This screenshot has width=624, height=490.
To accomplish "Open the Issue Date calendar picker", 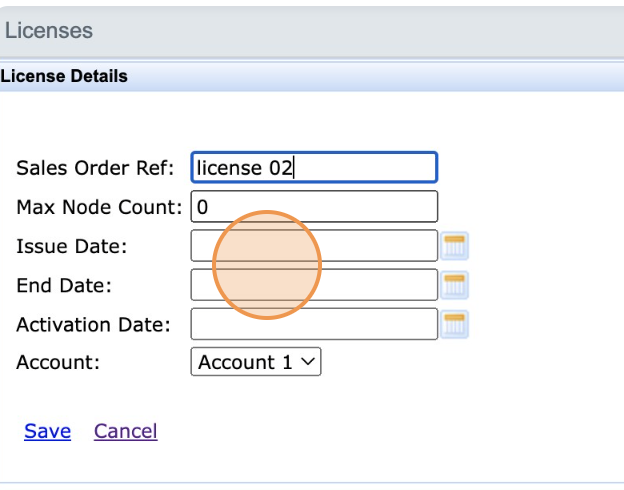I will click(456, 246).
